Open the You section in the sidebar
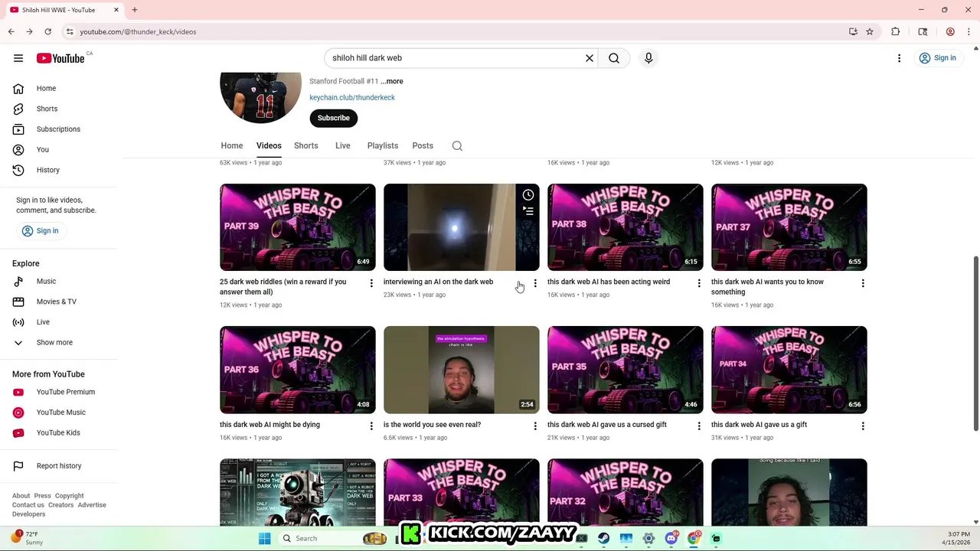Image resolution: width=980 pixels, height=551 pixels. pyautogui.click(x=42, y=150)
